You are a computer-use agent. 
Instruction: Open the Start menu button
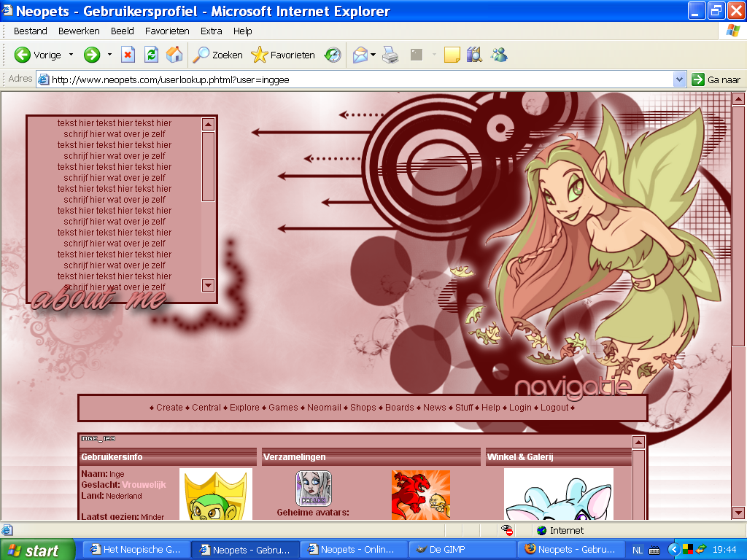click(x=37, y=550)
